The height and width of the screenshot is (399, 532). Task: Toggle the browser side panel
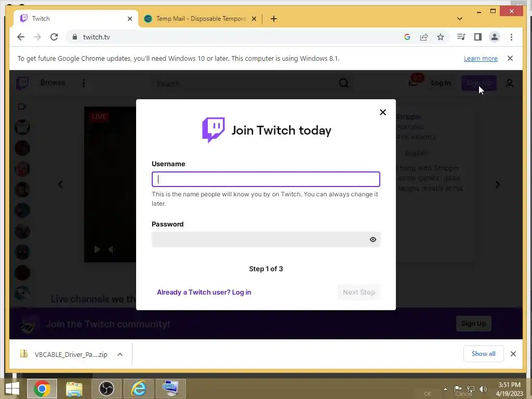[x=478, y=37]
